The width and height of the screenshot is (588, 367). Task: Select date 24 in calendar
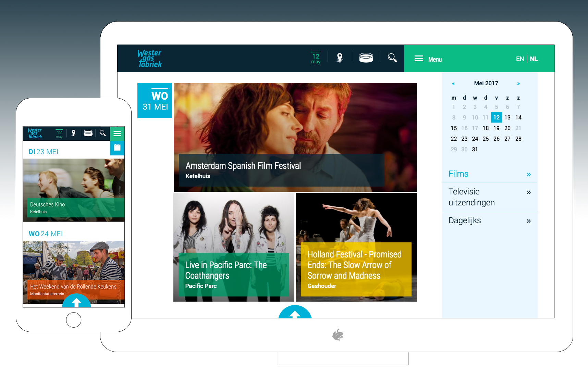tap(475, 139)
